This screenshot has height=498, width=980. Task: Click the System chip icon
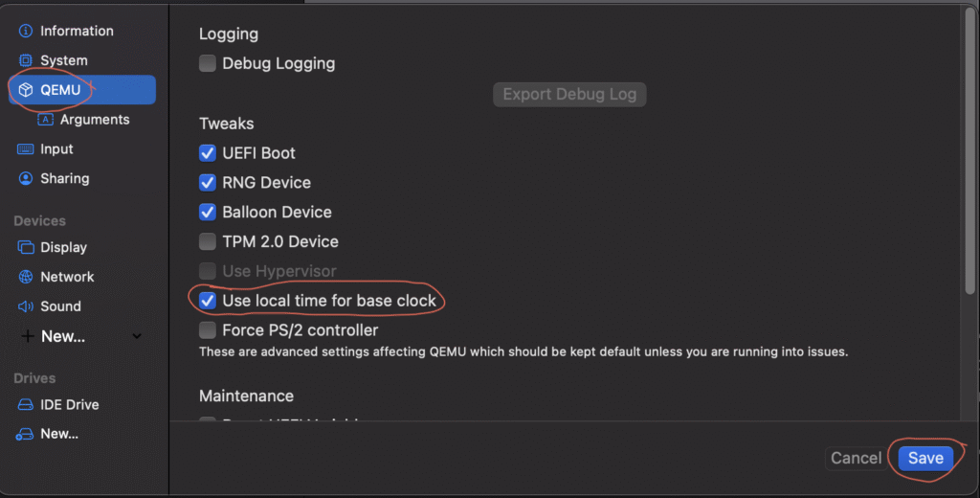tap(26, 61)
